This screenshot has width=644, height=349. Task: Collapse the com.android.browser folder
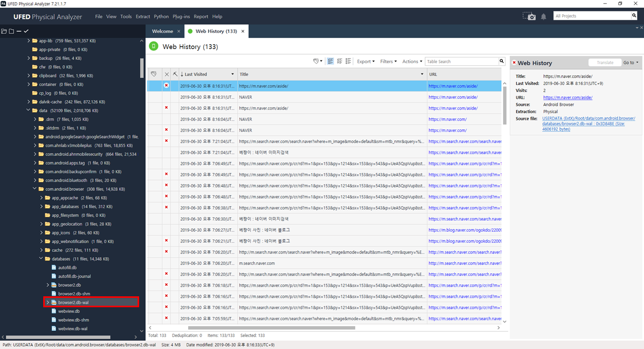coord(35,189)
